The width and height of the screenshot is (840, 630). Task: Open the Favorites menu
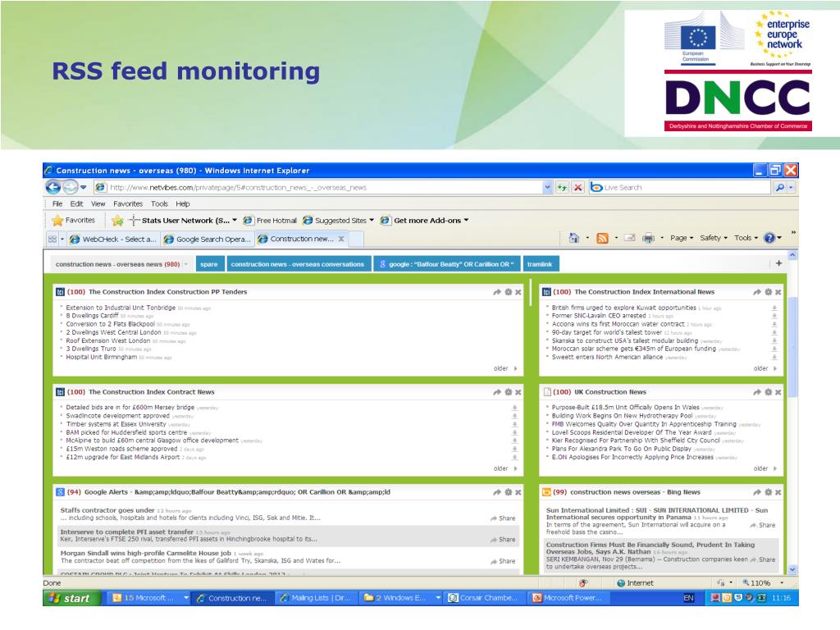pos(128,203)
